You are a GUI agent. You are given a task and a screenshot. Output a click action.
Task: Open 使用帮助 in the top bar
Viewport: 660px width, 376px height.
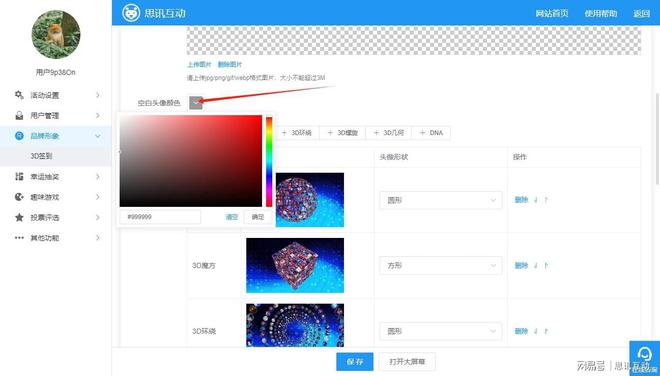click(601, 13)
